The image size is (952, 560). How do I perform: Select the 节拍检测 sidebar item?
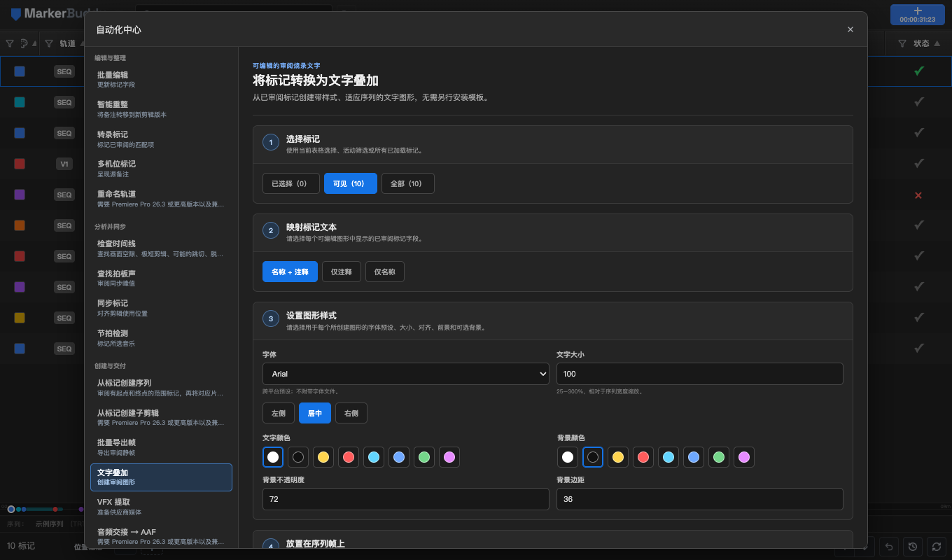tap(161, 338)
